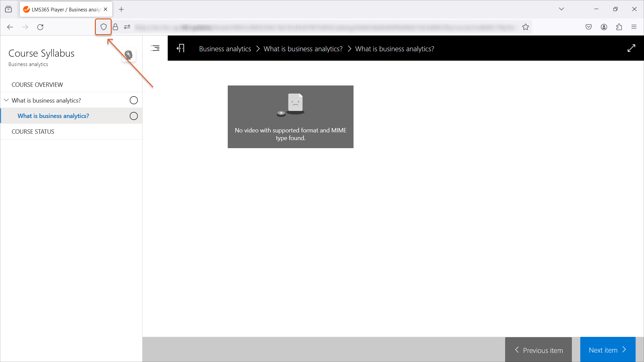Viewport: 644px width, 362px height.
Task: Open the list all tabs dropdown arrow
Action: (x=561, y=9)
